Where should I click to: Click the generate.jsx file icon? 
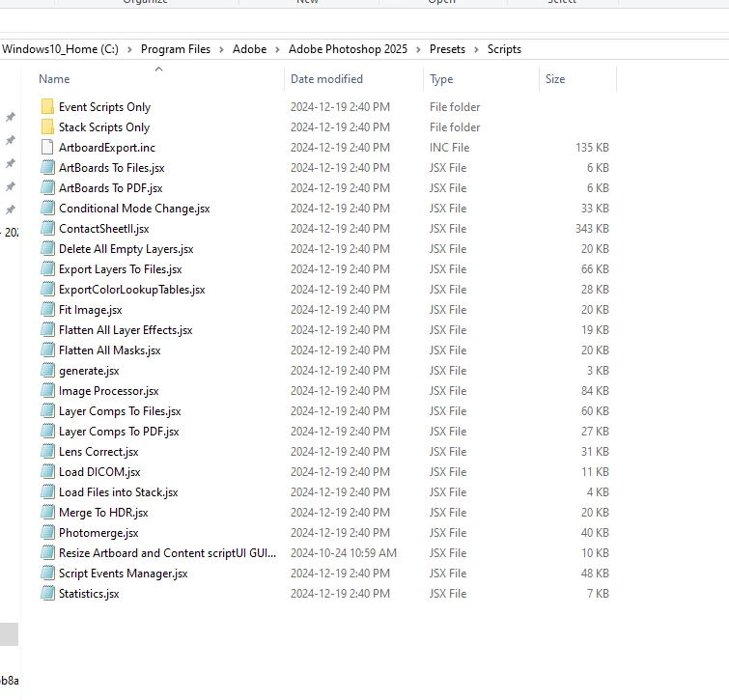pyautogui.click(x=47, y=371)
